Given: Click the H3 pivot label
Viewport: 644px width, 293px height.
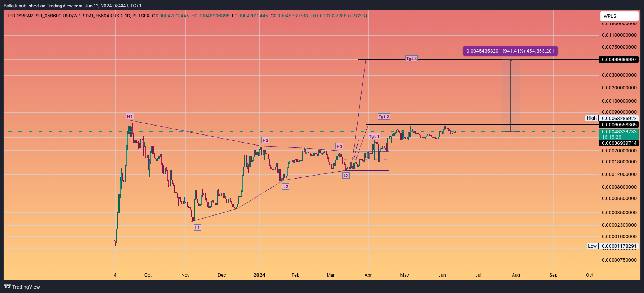Looking at the screenshot, I should [339, 146].
